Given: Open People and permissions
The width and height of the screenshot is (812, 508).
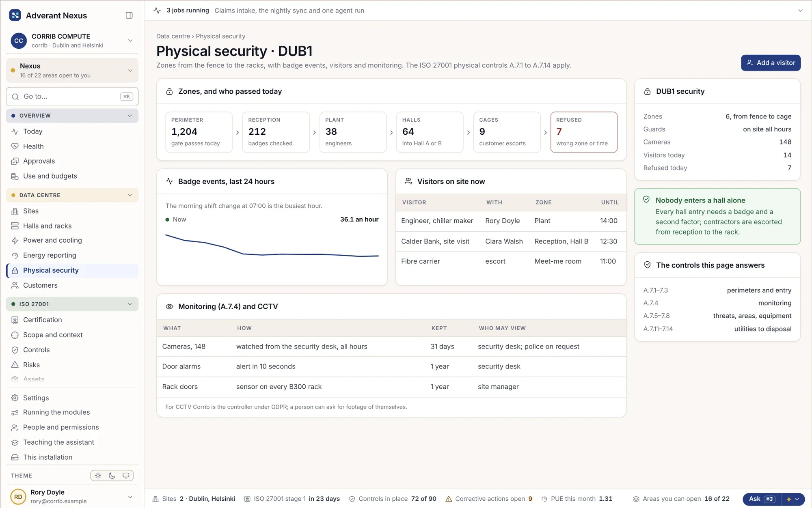Looking at the screenshot, I should (x=72, y=427).
